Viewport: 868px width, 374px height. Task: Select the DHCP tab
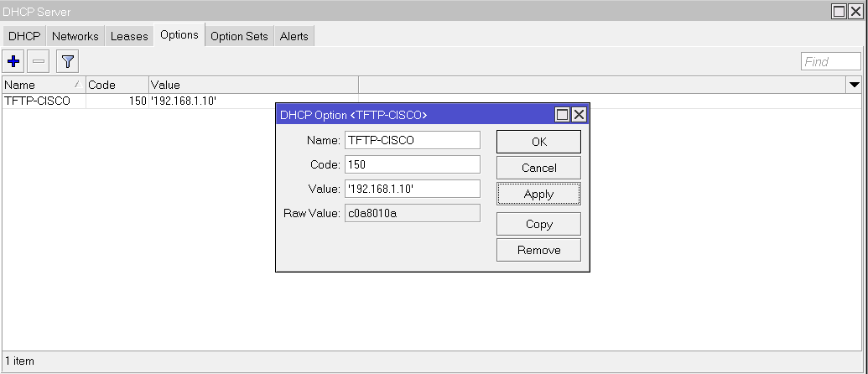click(x=24, y=36)
